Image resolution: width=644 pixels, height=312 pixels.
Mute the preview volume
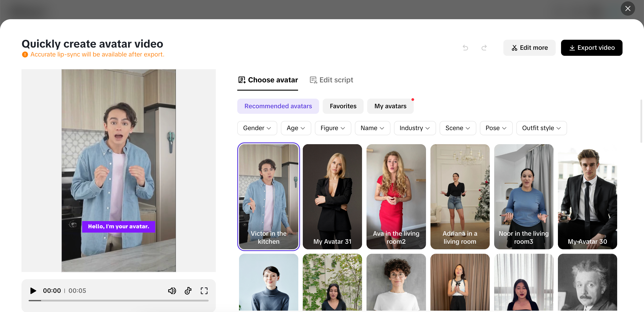point(172,291)
